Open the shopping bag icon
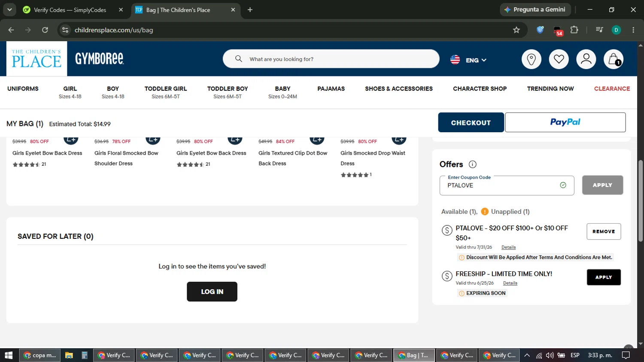 pos(614,59)
